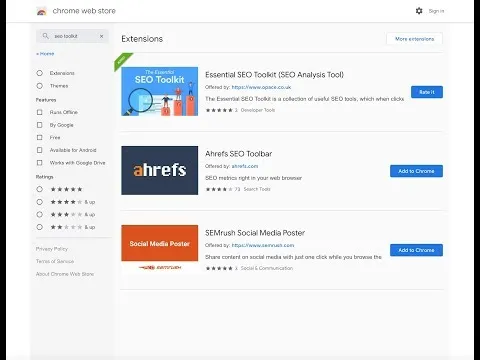Click the Essential SEO Toolkit description text
The height and width of the screenshot is (360, 480).
tap(304, 99)
